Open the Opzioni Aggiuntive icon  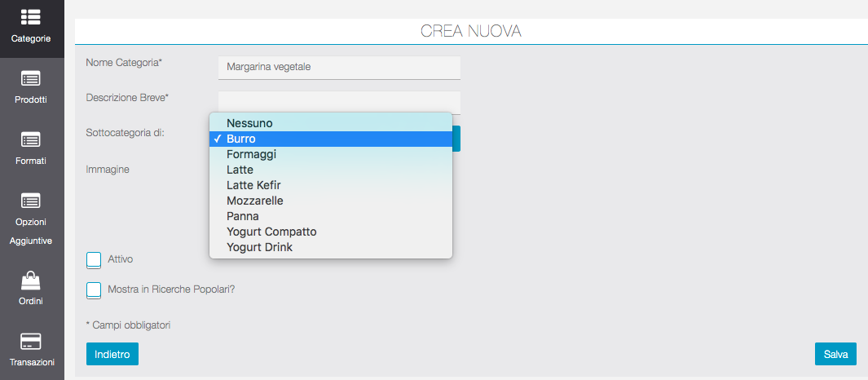point(31,201)
